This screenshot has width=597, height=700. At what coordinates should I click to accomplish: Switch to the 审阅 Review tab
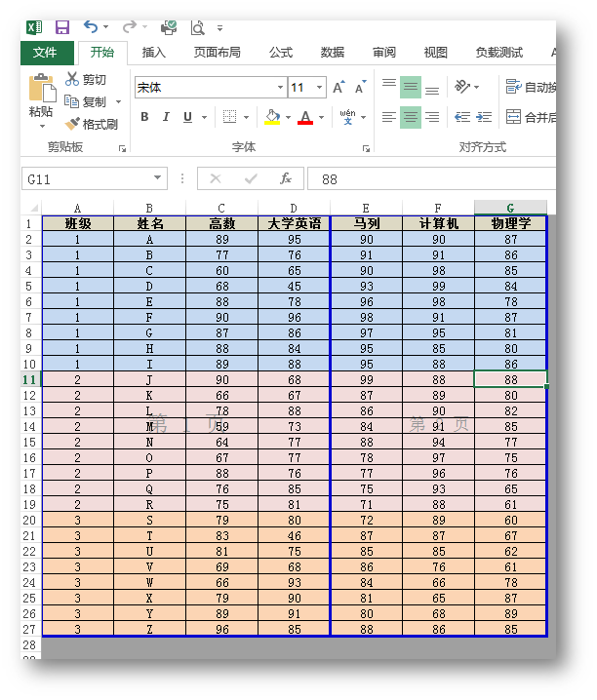click(384, 53)
